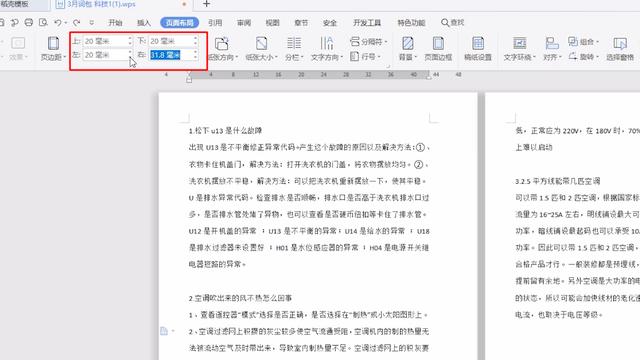The width and height of the screenshot is (640, 360).
Task: Adjust the top margin stepper arrows
Action: pyautogui.click(x=130, y=41)
